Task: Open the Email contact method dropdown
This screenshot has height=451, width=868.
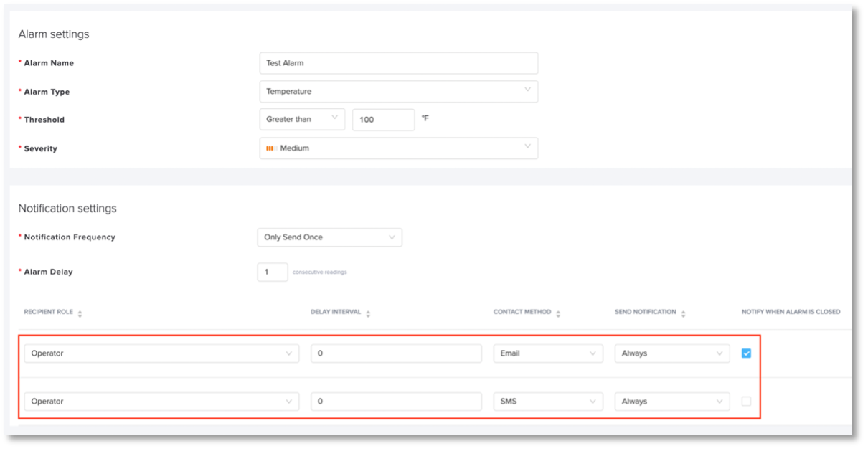Action: pyautogui.click(x=548, y=353)
